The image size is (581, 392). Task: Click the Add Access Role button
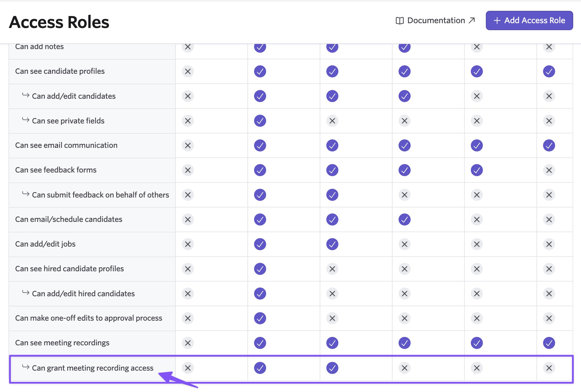pyautogui.click(x=529, y=20)
